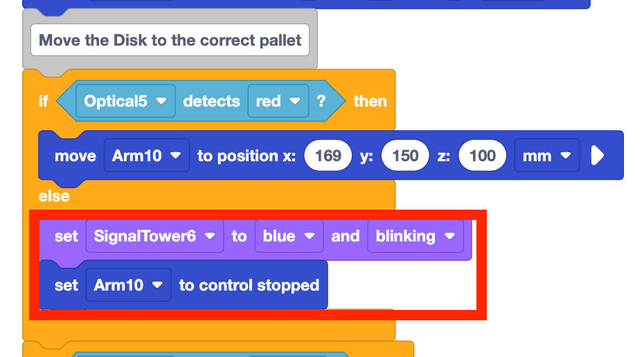This screenshot has height=357, width=644.
Task: Open the mm units dropdown
Action: 546,156
